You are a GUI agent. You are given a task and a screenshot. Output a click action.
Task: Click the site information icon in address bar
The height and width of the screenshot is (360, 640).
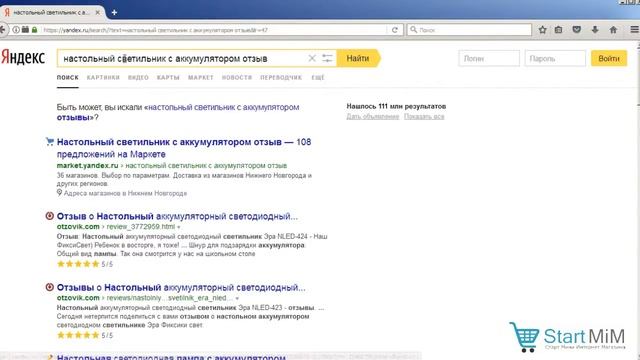pos(16,30)
